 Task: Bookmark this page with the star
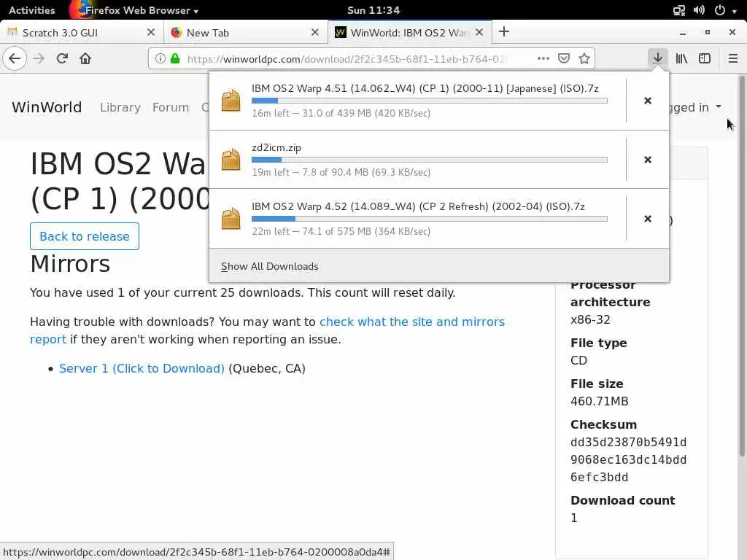click(x=584, y=58)
